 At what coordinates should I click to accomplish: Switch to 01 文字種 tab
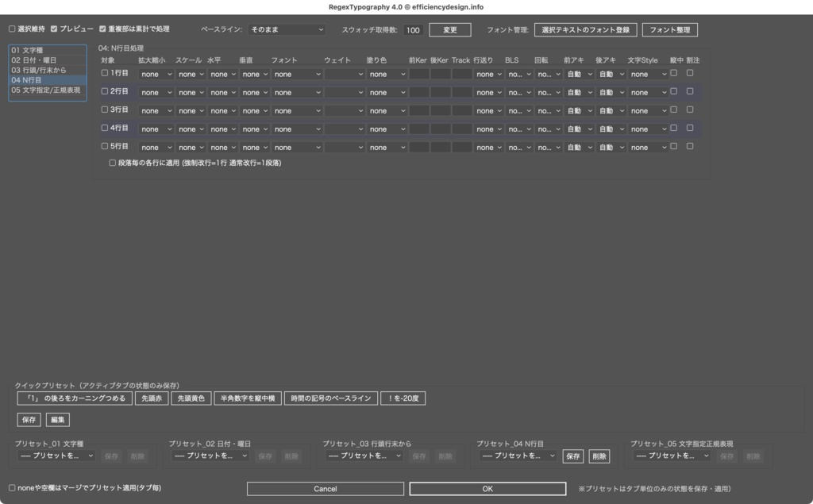coord(47,50)
